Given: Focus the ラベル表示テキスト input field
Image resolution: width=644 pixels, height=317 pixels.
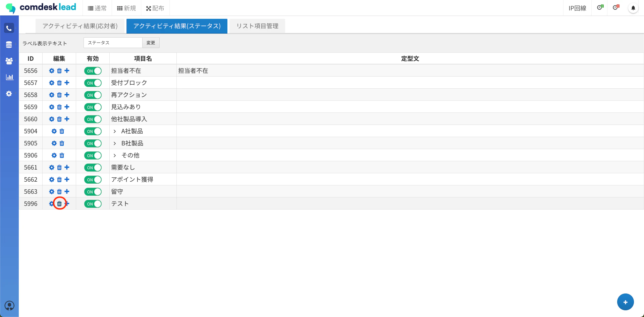Looking at the screenshot, I should (113, 43).
